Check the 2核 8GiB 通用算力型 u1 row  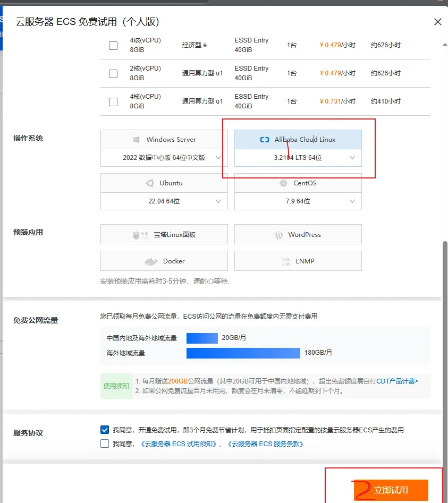click(x=113, y=74)
